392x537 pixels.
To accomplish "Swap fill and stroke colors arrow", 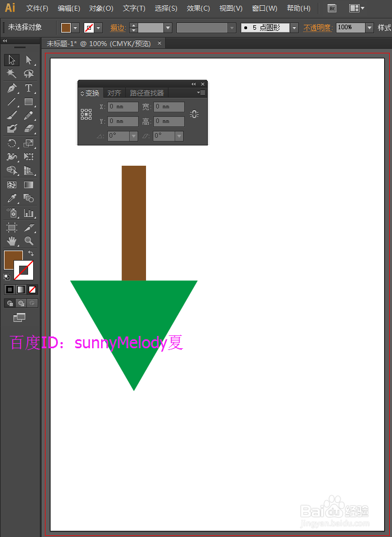I will (31, 253).
